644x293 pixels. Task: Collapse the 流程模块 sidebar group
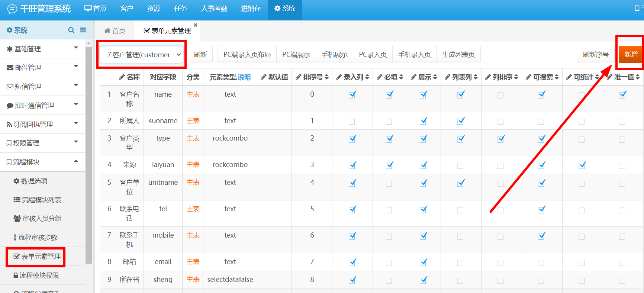point(42,162)
